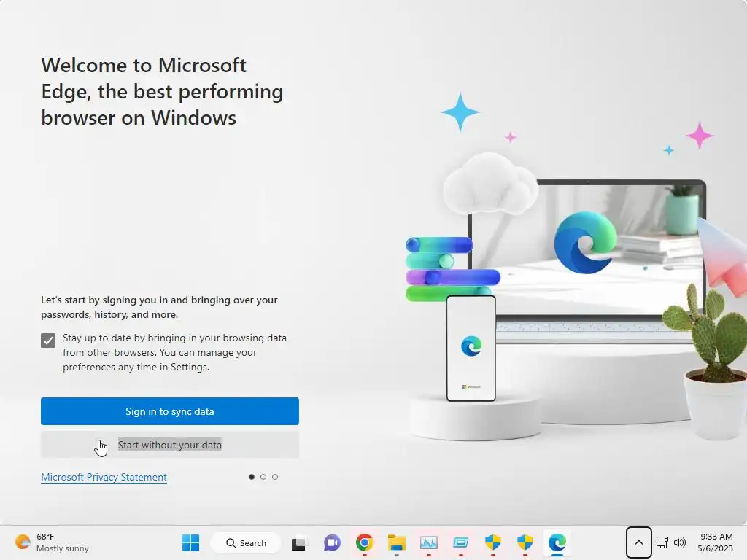Screen dimensions: 747x560
Task: Open the performance monitor graph icon in taskbar
Action: 429,542
